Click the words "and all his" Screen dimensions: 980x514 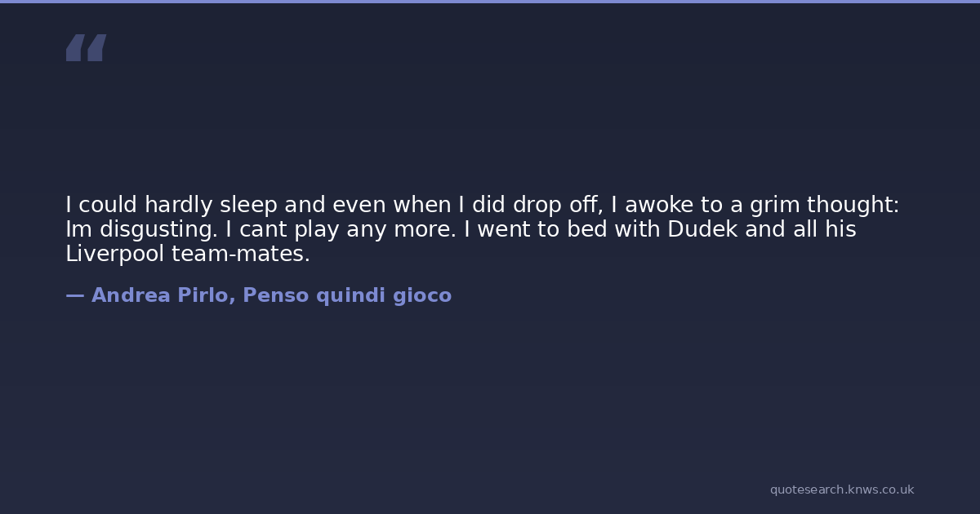(x=800, y=229)
